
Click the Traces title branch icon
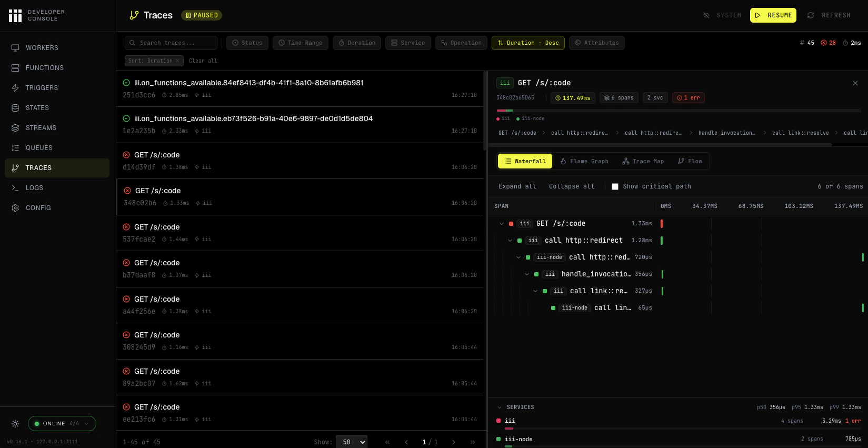coord(134,15)
